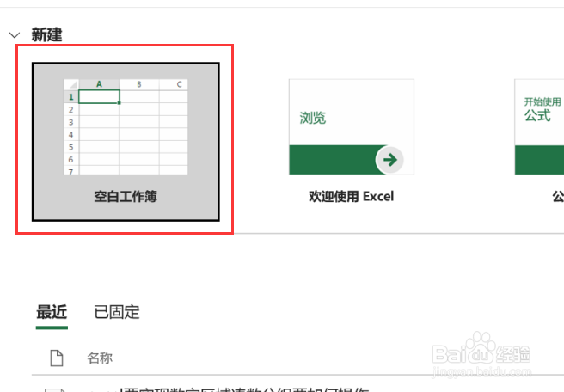
Task: Open the 开始使用公式 tutorial template
Action: [x=539, y=127]
